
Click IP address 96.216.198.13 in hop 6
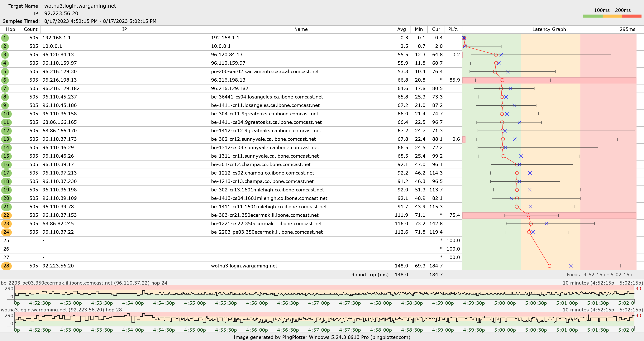point(60,80)
